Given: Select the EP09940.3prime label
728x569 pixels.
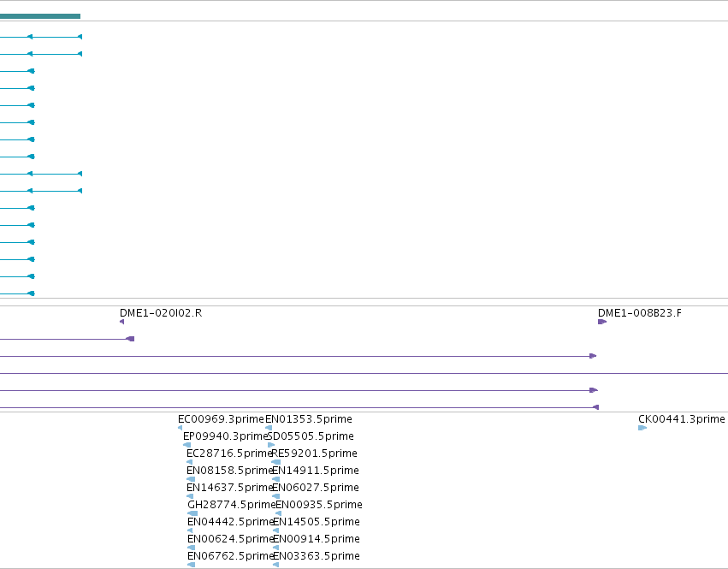Looking at the screenshot, I should coord(226,436).
